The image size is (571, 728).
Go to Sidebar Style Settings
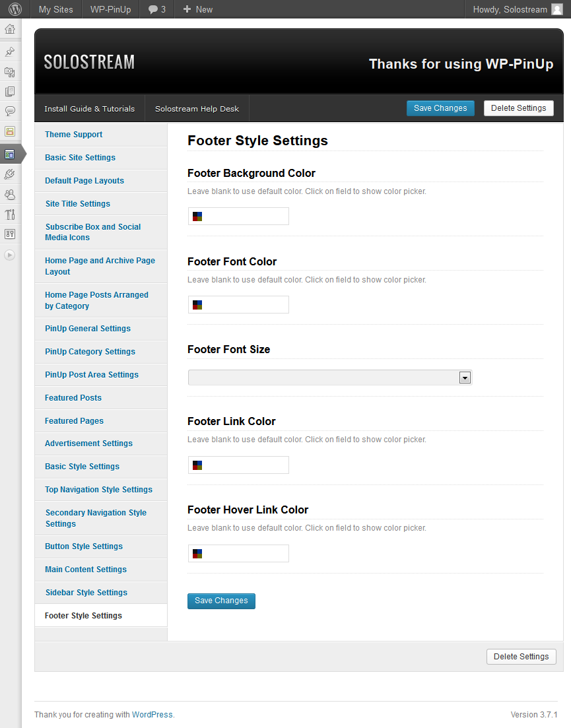coord(101,593)
